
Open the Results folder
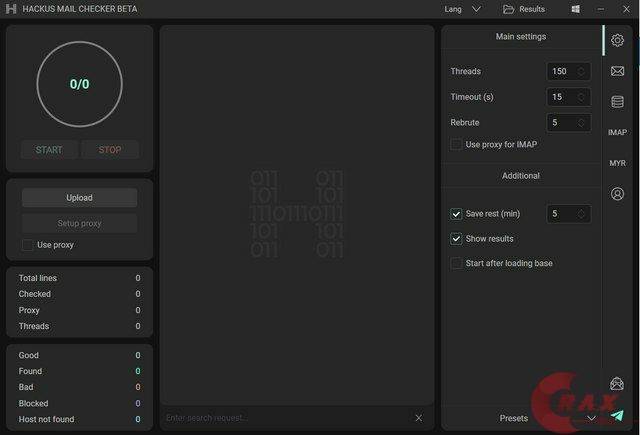[524, 9]
